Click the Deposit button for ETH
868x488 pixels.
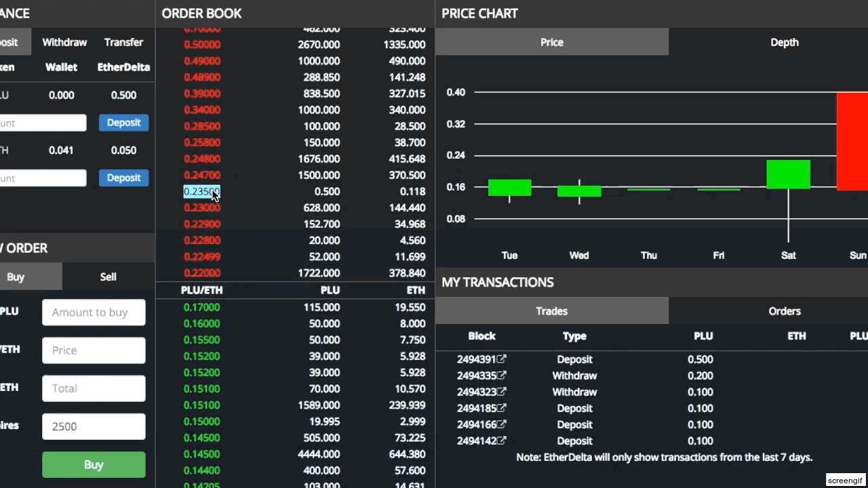(123, 178)
